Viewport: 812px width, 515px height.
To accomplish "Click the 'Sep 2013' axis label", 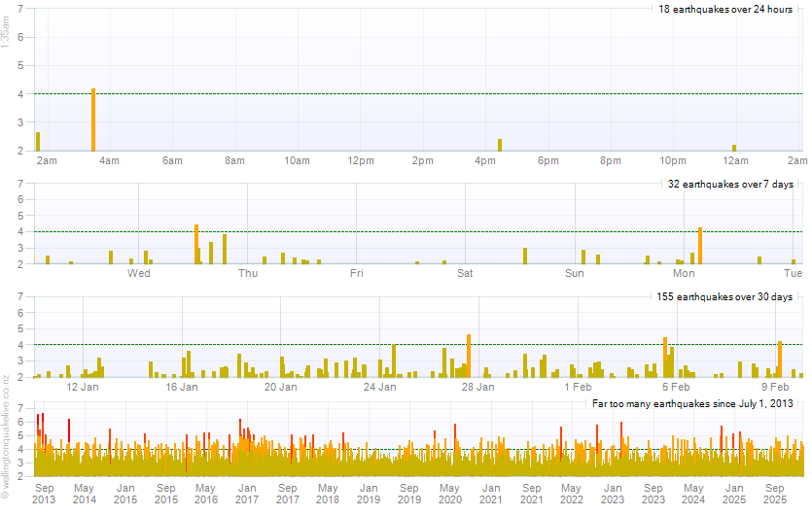I will point(44,494).
